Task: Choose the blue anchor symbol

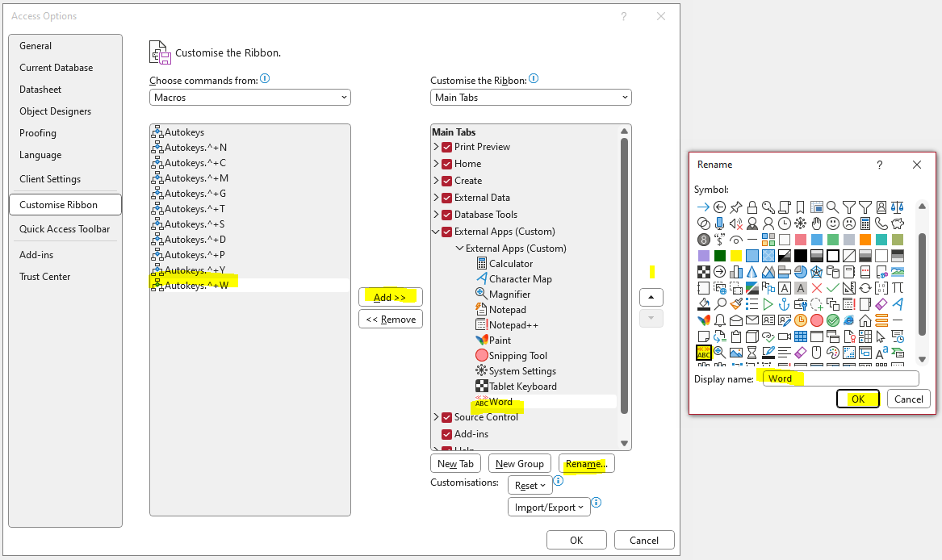Action: point(784,305)
